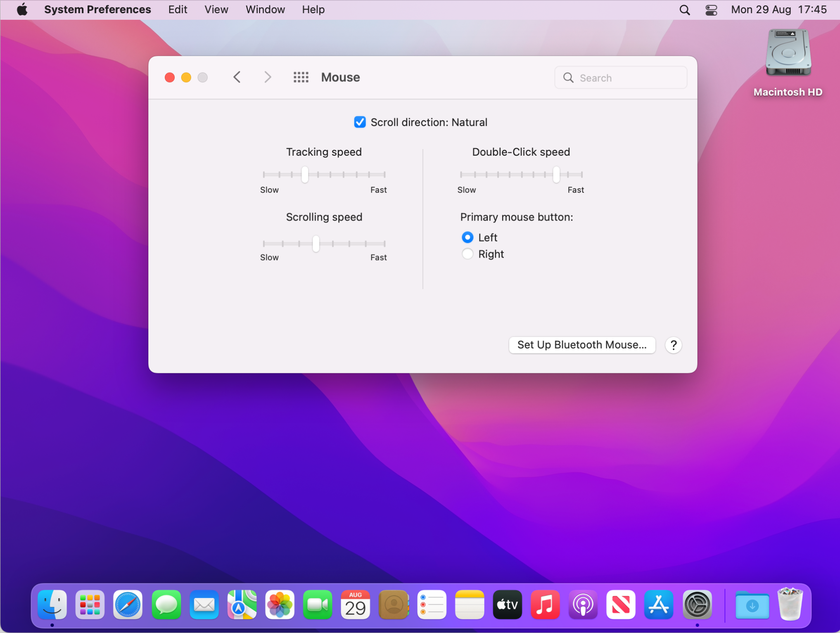Adjust the Double-Click speed slider
The image size is (840, 633).
click(x=556, y=175)
